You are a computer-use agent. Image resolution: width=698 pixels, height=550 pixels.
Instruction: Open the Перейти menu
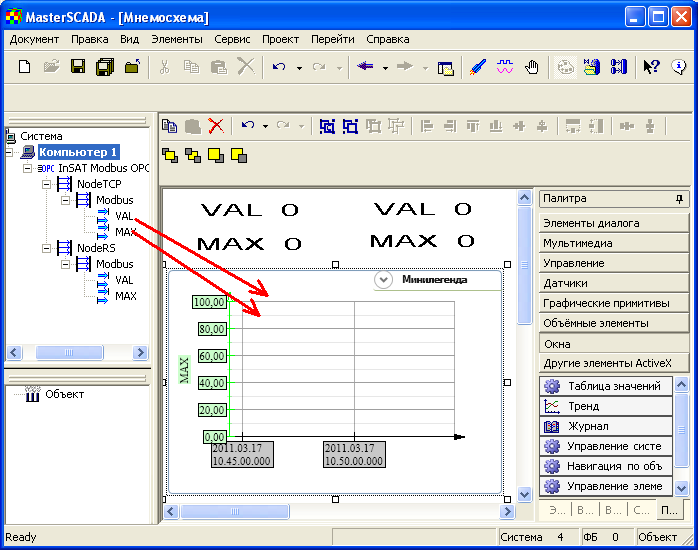pos(333,40)
